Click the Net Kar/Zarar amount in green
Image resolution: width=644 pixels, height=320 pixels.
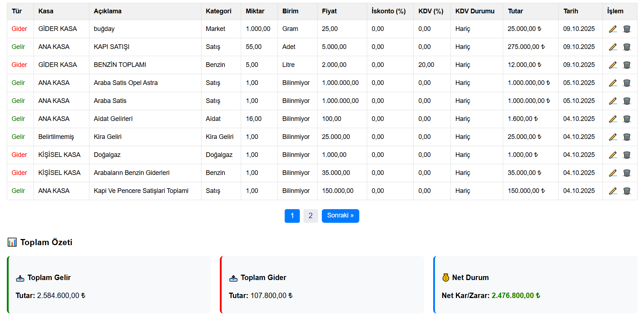[x=516, y=296]
